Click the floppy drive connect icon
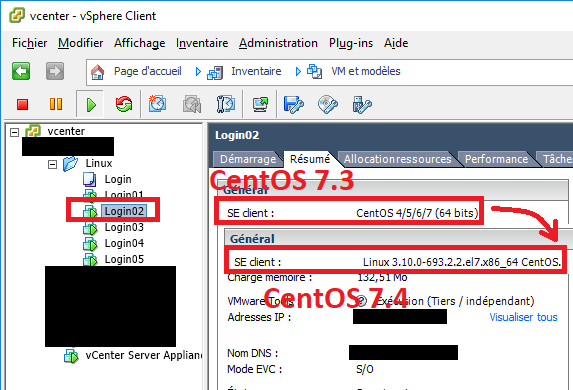The height and width of the screenshot is (390, 573). tap(293, 105)
